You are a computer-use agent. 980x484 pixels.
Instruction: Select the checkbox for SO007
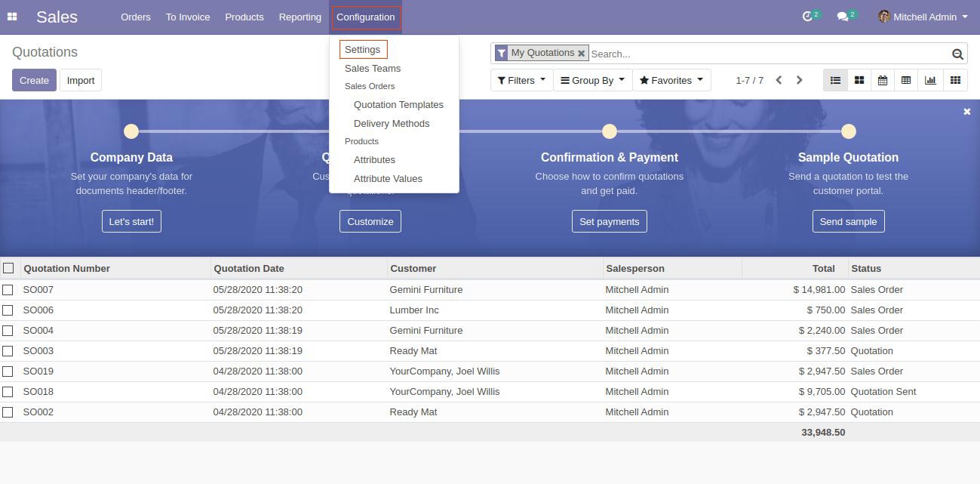click(8, 290)
